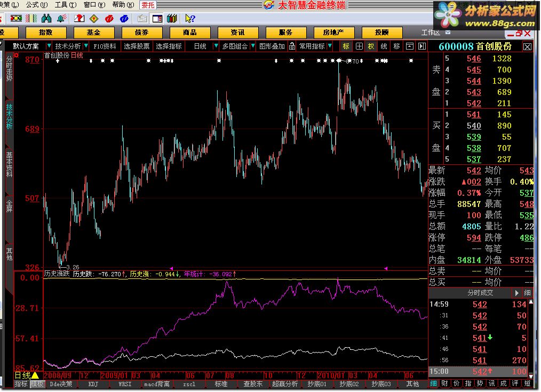Expand the 常用指标 dropdown arrow
The height and width of the screenshot is (392, 541).
pyautogui.click(x=330, y=46)
